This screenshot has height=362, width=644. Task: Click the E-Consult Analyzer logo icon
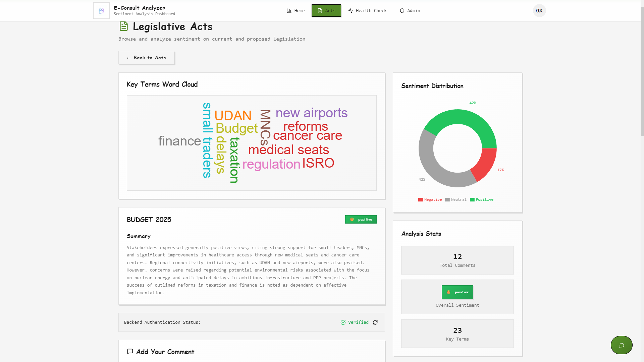pos(101,11)
